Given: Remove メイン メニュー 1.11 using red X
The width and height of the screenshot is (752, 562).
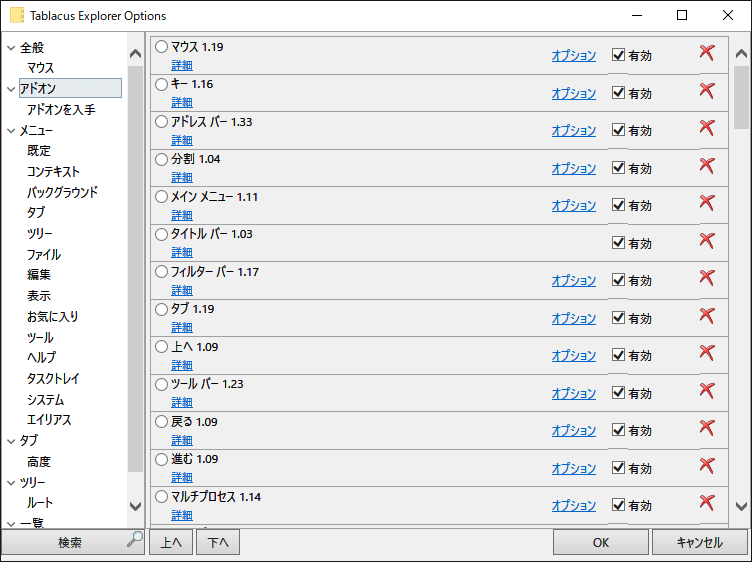Looking at the screenshot, I should (x=706, y=203).
